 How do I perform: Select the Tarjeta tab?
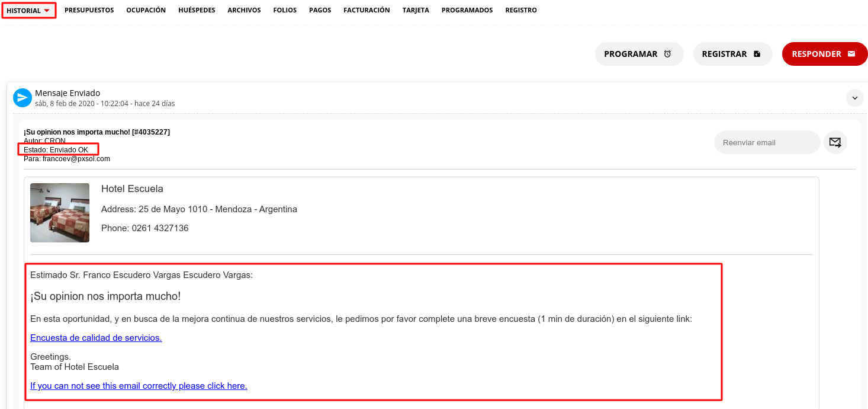pyautogui.click(x=416, y=11)
